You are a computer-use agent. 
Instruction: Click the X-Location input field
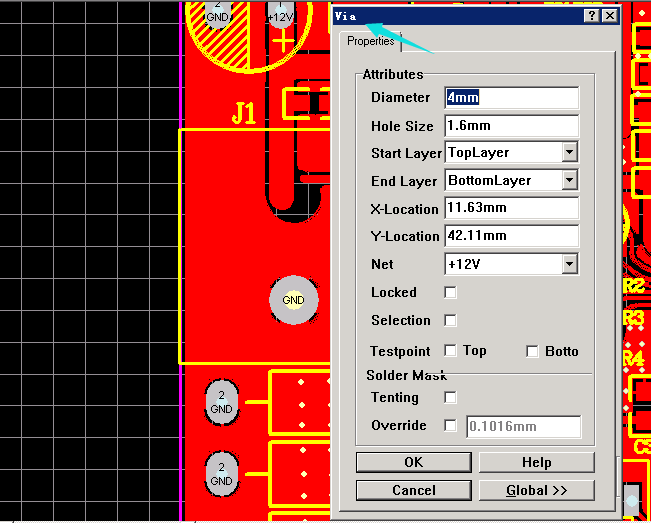click(511, 209)
